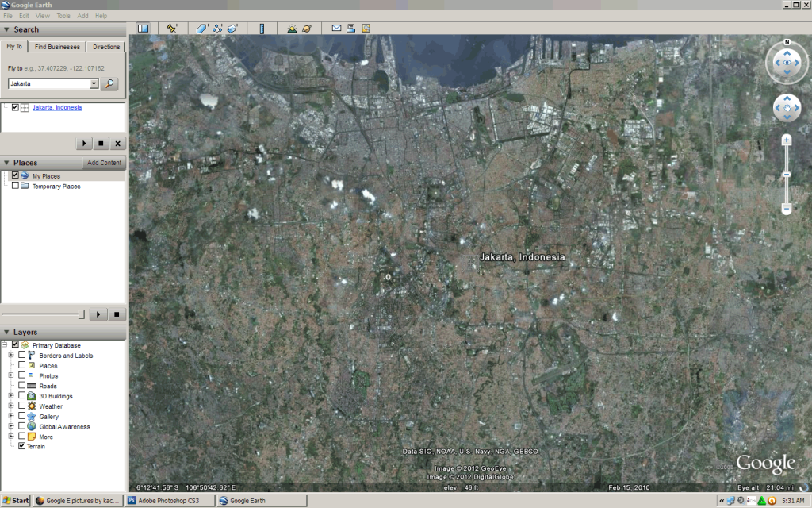
Task: Click the hand icon in move joystick
Action: pyautogui.click(x=787, y=108)
